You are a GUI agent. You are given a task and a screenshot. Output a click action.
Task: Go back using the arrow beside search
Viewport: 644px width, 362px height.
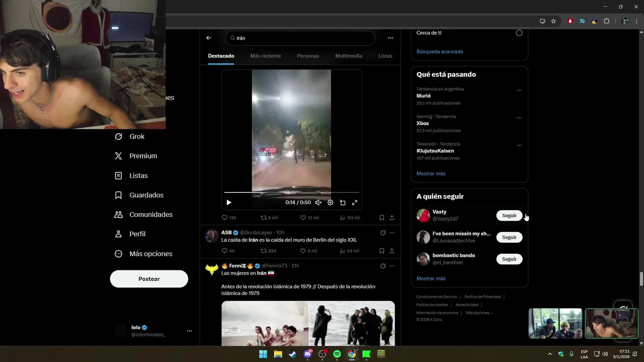point(209,38)
